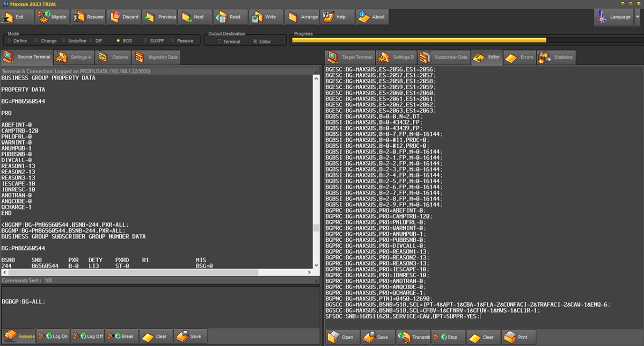644x346 pixels.
Task: Click the Transmit icon below editor
Action: [404, 337]
